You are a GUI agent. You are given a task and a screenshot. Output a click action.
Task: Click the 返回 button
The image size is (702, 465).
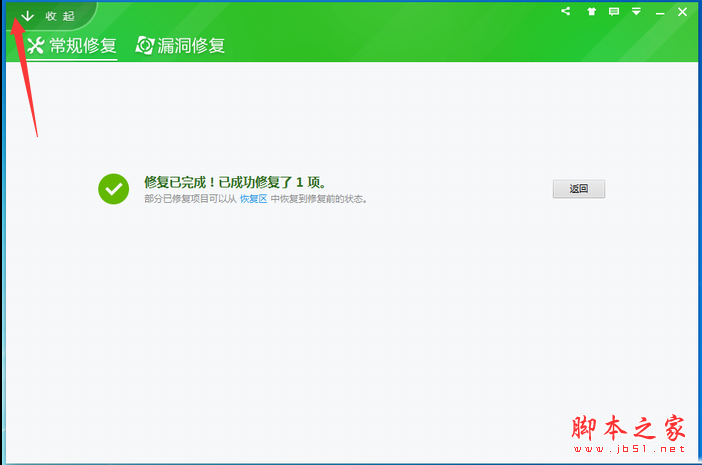579,189
